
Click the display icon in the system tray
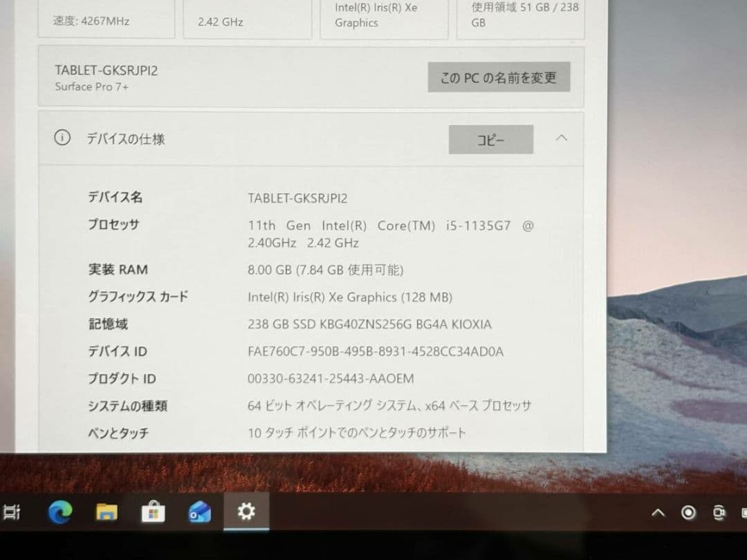719,512
